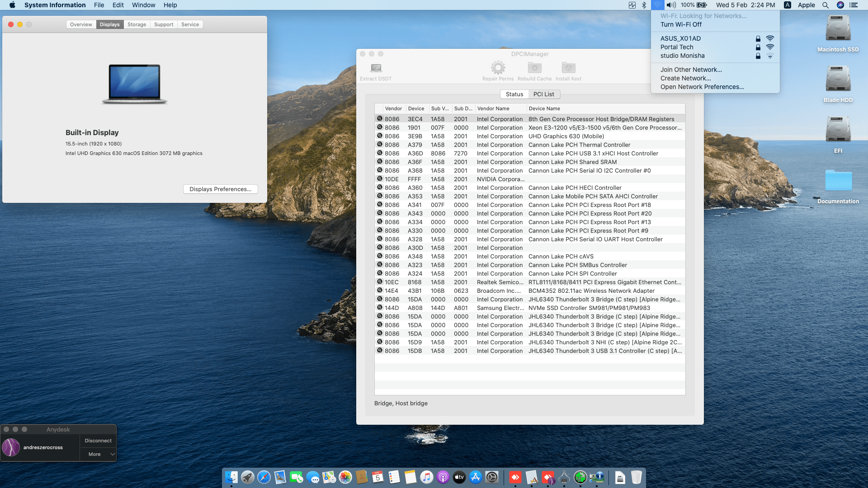This screenshot has height=488, width=868.
Task: Click the Repair Perms gear icon
Action: (x=498, y=68)
